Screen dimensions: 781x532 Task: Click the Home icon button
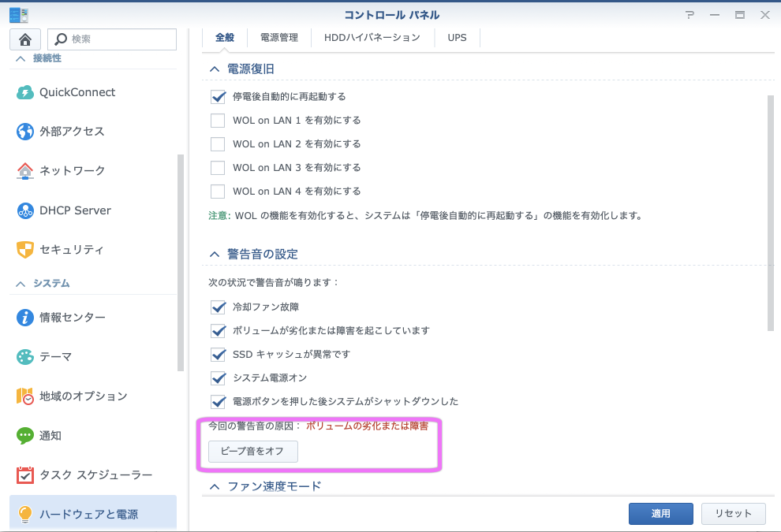point(24,39)
